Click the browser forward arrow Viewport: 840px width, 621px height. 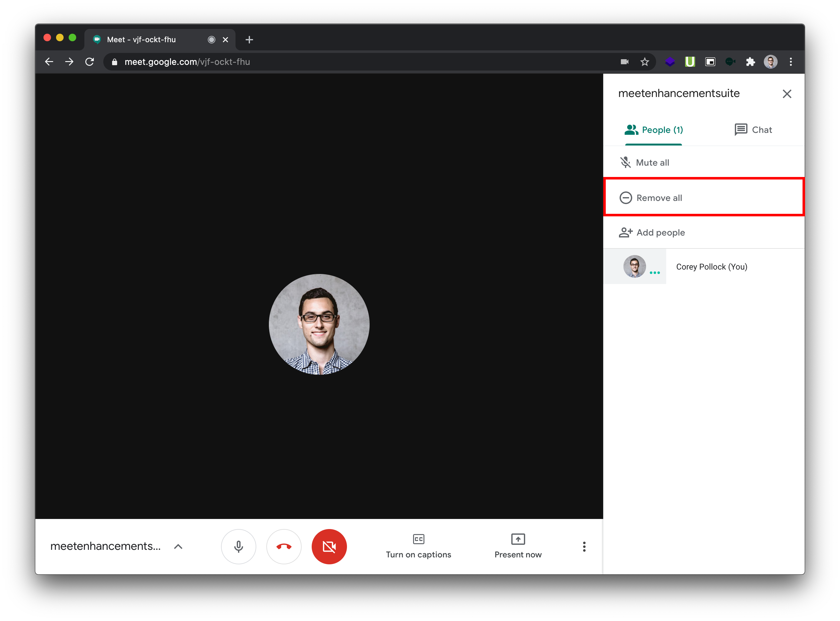point(69,62)
